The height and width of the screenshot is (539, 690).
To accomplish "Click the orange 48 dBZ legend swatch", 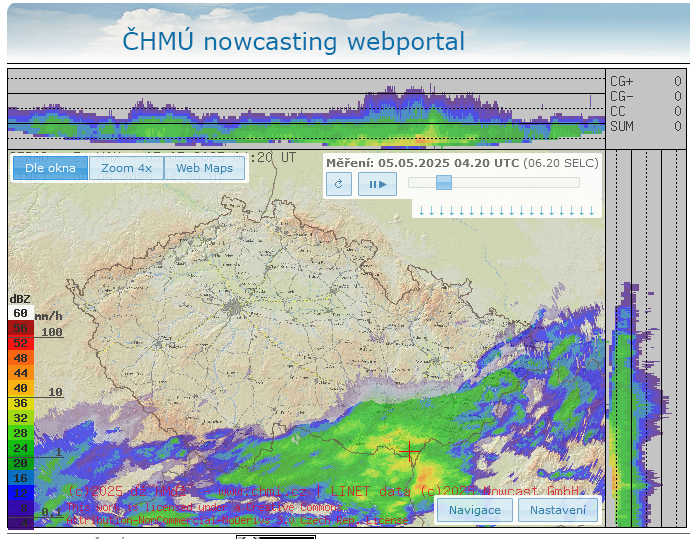I will tap(21, 358).
